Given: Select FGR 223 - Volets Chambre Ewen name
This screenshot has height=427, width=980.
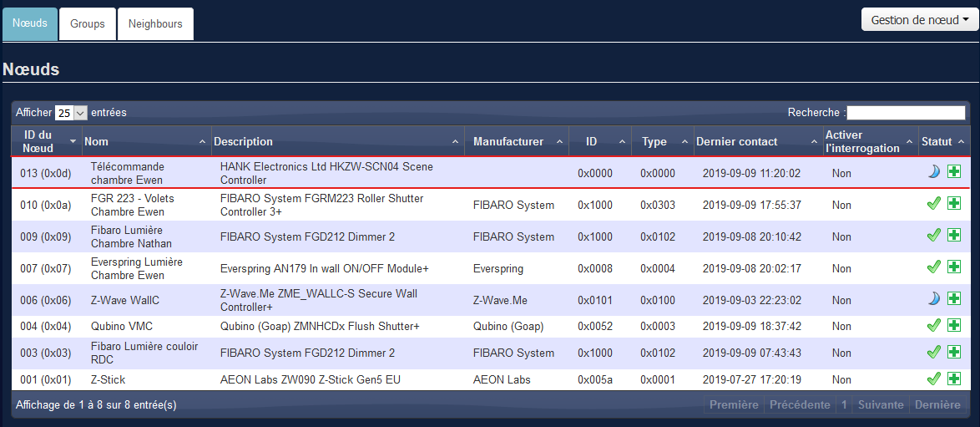Looking at the screenshot, I should tap(147, 205).
